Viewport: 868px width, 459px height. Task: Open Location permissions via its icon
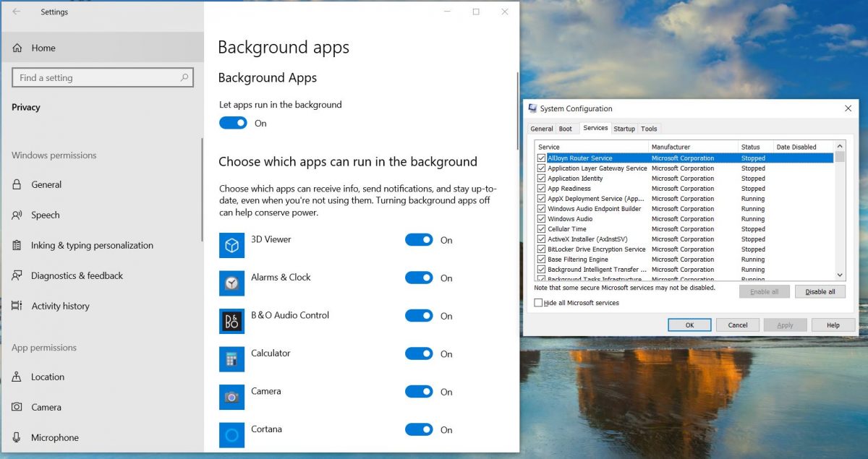tap(17, 377)
